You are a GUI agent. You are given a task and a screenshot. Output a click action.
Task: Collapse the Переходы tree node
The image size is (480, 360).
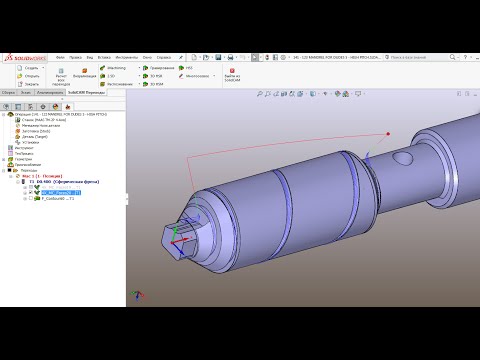pyautogui.click(x=4, y=170)
